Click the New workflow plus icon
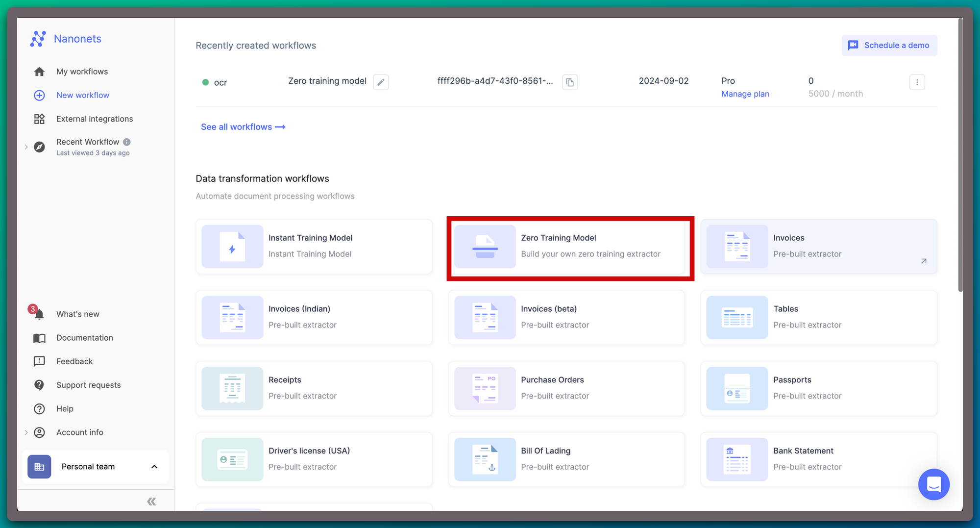Image resolution: width=980 pixels, height=528 pixels. pyautogui.click(x=39, y=95)
